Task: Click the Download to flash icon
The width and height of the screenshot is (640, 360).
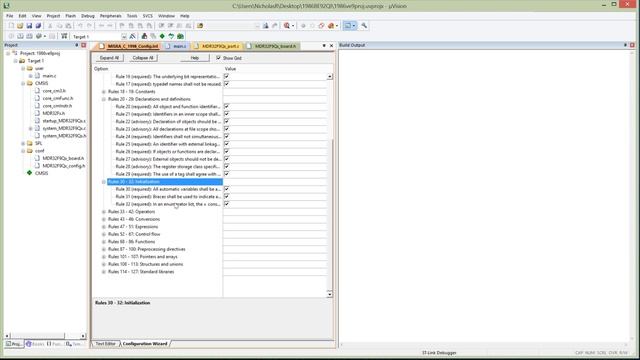Action: (x=64, y=36)
